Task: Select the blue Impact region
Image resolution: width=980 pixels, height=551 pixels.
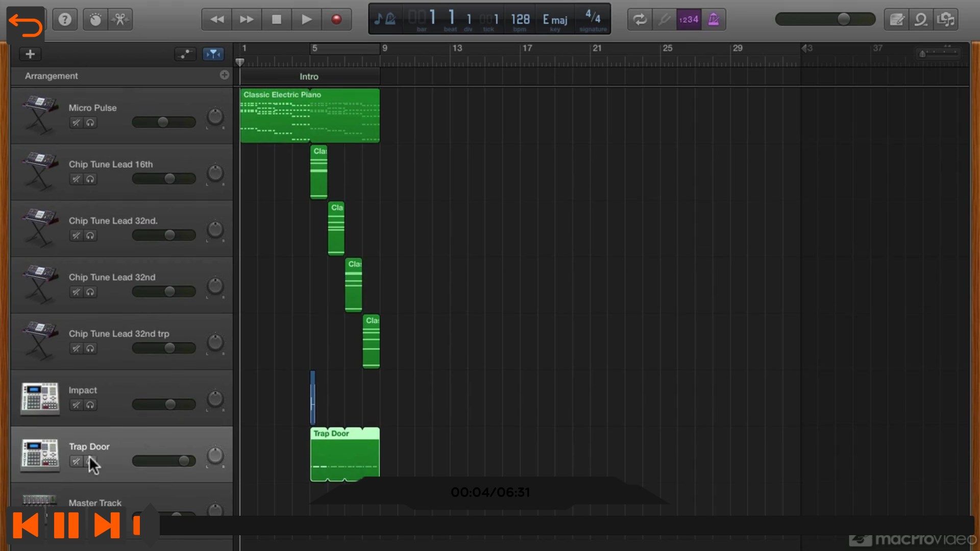Action: click(x=312, y=398)
